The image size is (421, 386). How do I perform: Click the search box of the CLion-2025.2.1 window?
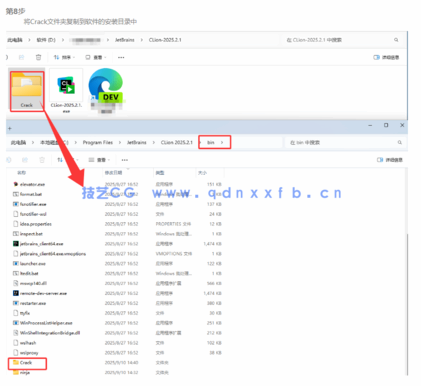coord(343,40)
